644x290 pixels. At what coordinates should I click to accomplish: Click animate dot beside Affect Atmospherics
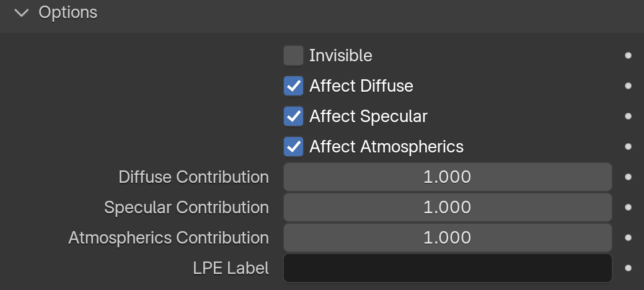(628, 147)
